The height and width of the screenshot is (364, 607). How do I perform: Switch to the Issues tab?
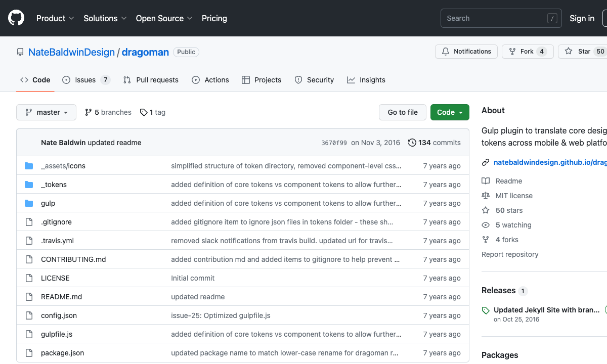[x=85, y=80]
